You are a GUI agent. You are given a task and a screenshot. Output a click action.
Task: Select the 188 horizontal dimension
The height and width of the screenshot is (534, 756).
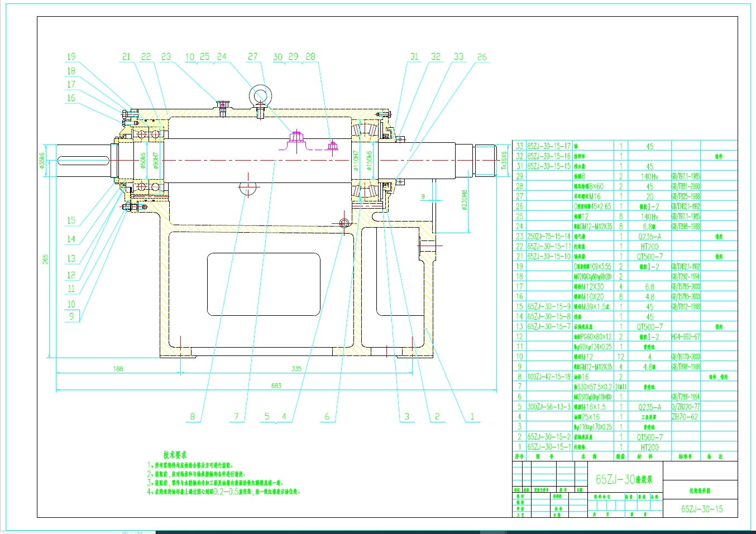[118, 368]
